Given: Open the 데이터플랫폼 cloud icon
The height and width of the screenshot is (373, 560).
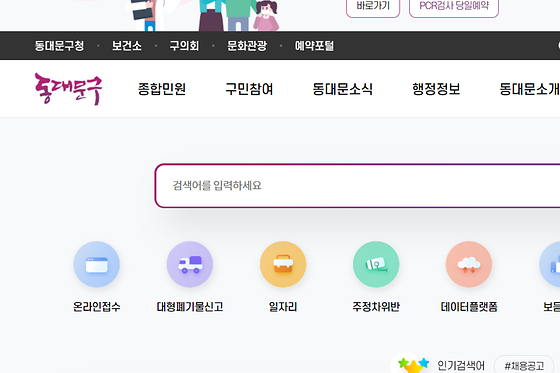Looking at the screenshot, I should [x=469, y=264].
